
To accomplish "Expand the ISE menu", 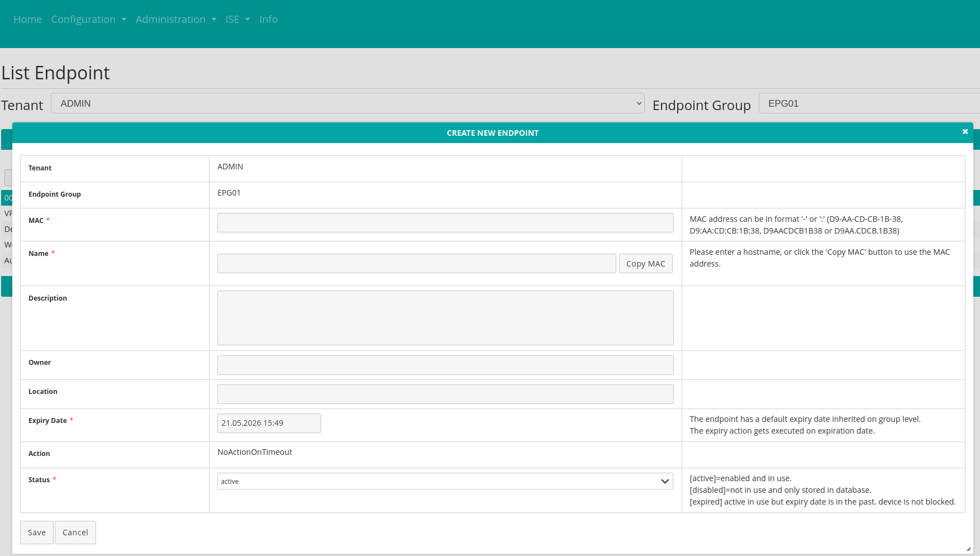I will click(x=237, y=19).
